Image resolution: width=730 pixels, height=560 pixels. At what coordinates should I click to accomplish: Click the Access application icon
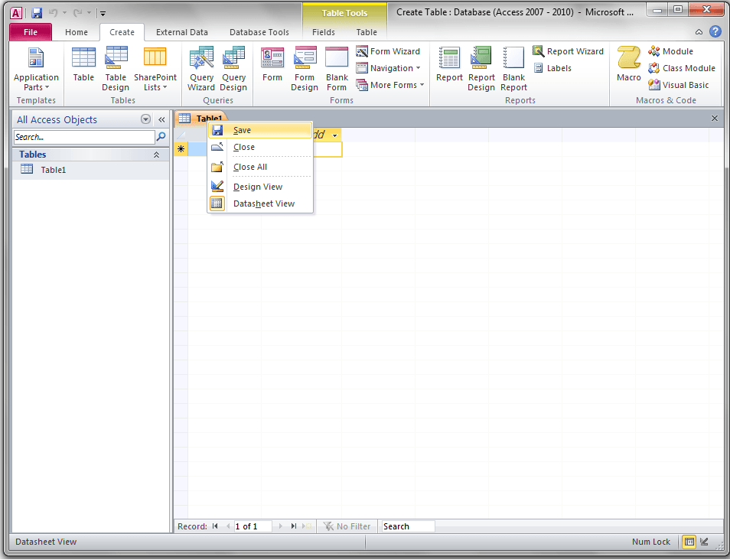(15, 13)
